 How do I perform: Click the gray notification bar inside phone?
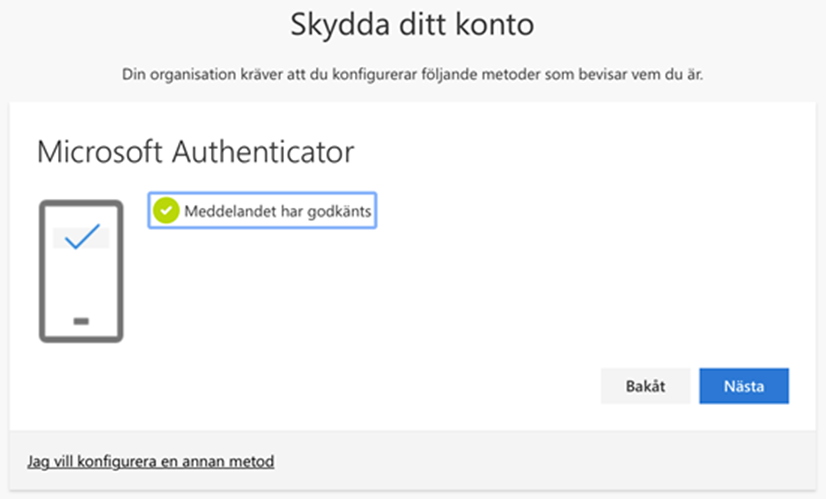point(81,238)
